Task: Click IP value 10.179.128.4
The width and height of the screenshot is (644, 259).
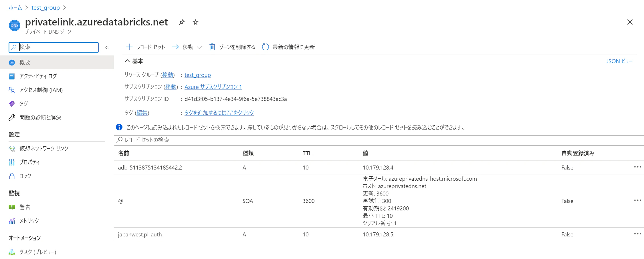Action: click(378, 168)
